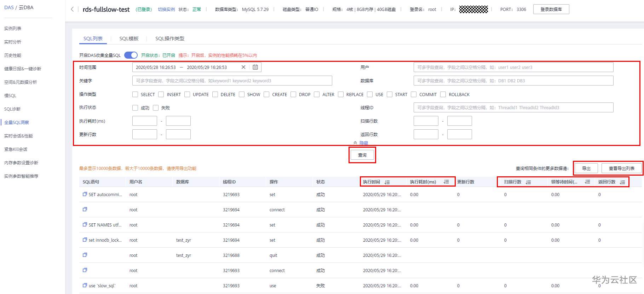The image size is (644, 294).
Task: Check the ROLLBACK operation type
Action: tap(443, 94)
